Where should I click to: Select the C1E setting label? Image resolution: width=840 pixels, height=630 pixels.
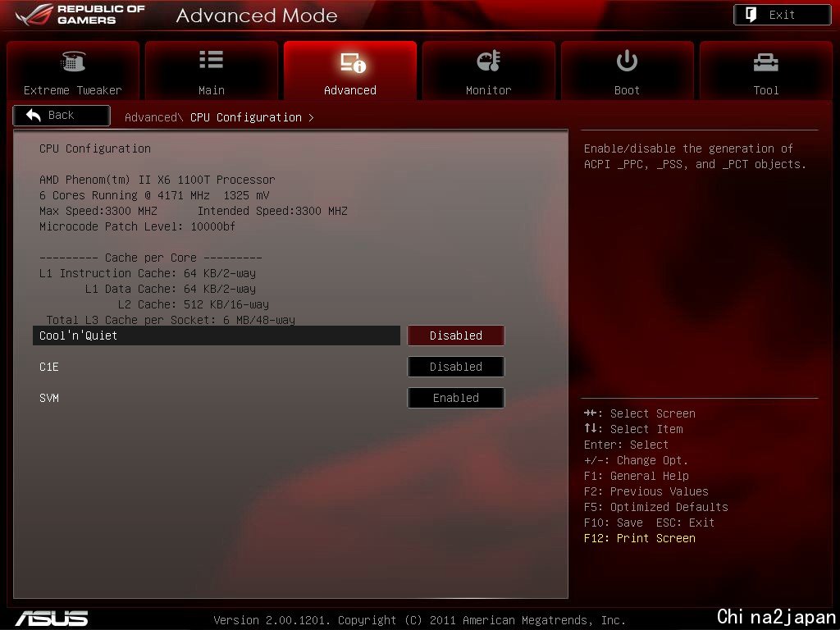[48, 367]
